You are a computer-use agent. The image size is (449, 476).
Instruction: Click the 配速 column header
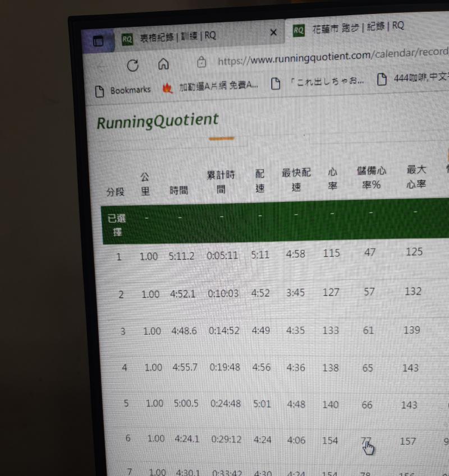[x=260, y=181]
